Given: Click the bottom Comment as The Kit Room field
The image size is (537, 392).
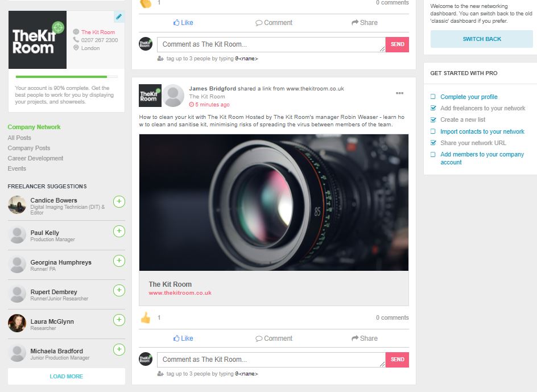Looking at the screenshot, I should pos(271,360).
